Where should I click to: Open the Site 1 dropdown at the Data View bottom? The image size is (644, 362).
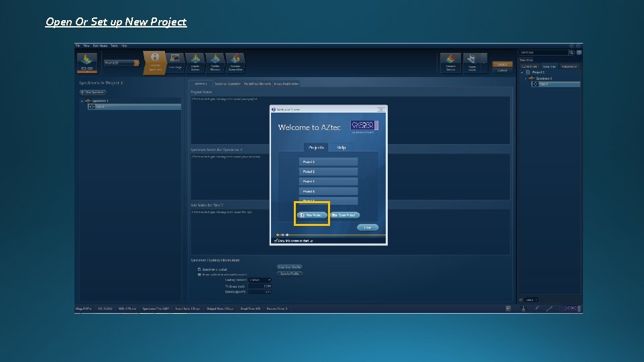(531, 300)
